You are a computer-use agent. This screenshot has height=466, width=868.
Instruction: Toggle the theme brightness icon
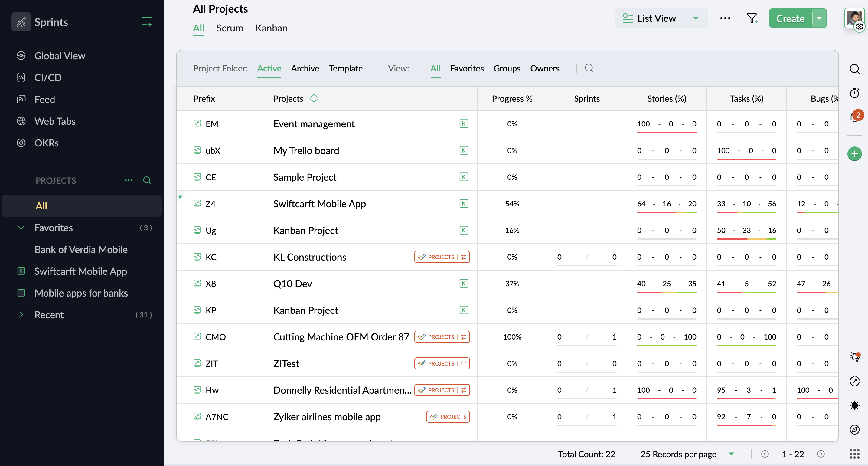[854, 405]
